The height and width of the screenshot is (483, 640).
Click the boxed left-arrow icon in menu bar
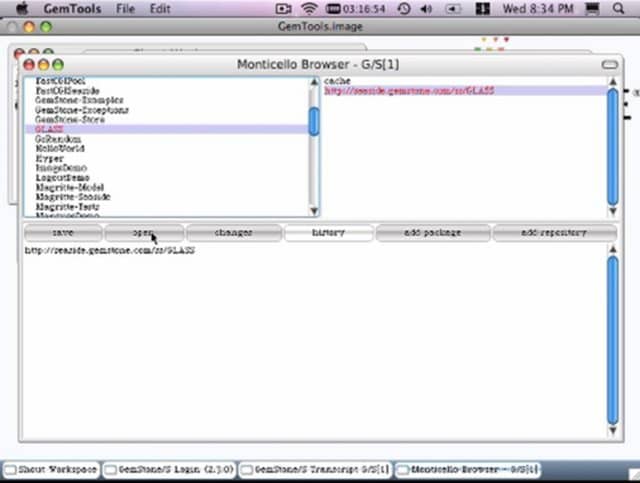453,9
